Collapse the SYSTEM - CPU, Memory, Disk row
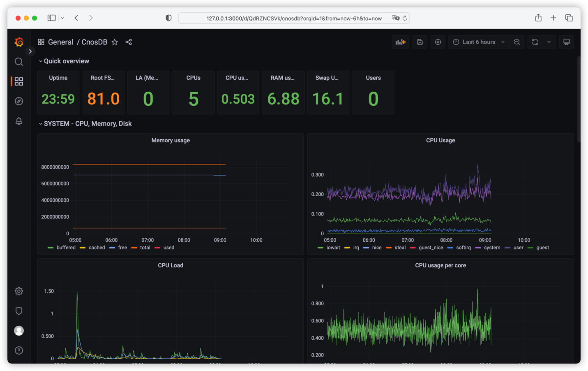This screenshot has width=588, height=371. click(x=85, y=123)
